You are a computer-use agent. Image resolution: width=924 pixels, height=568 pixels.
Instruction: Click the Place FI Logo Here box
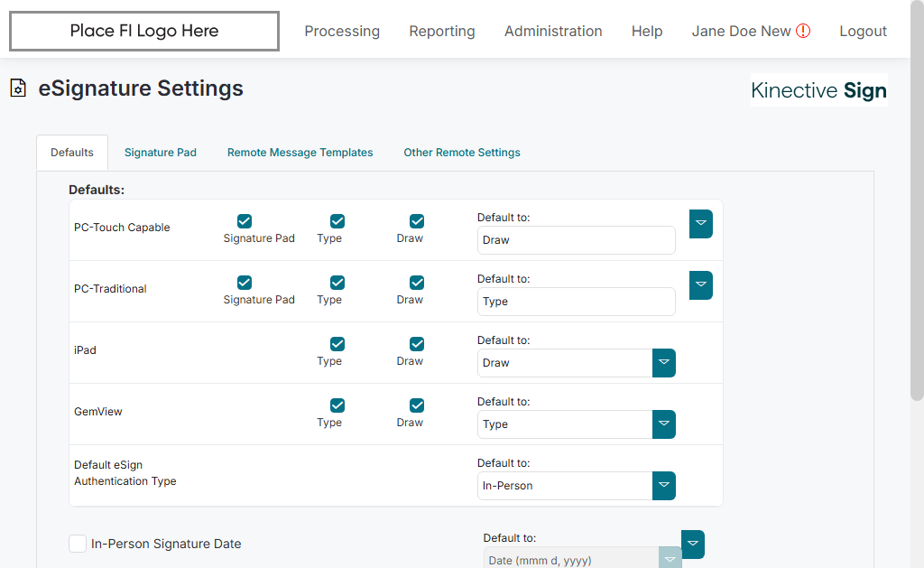tap(144, 32)
